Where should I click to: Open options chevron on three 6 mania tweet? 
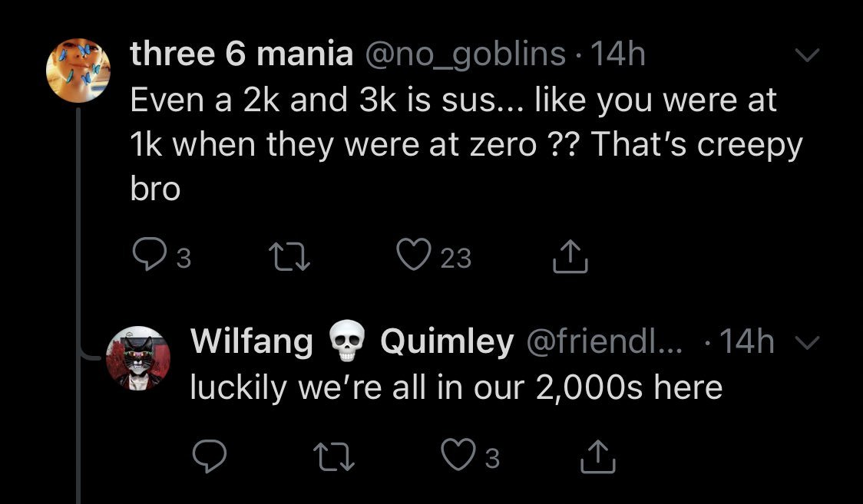(807, 56)
